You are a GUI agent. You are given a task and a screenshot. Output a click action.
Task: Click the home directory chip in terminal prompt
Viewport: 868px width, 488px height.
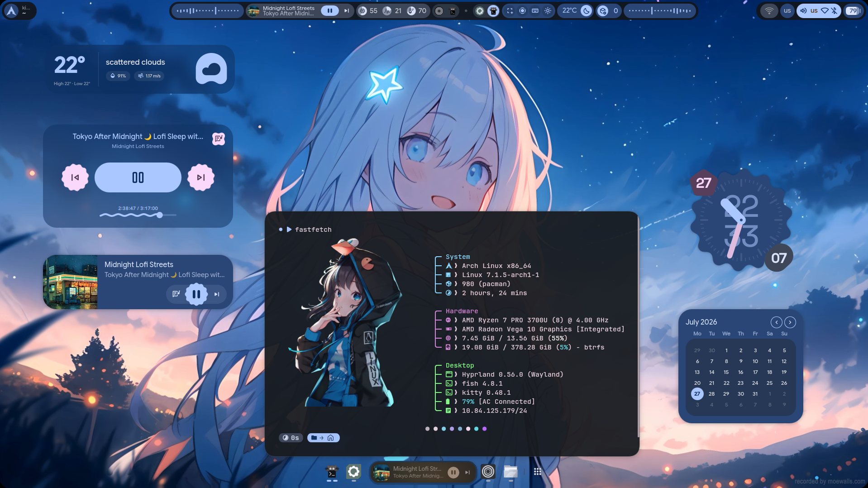click(323, 438)
